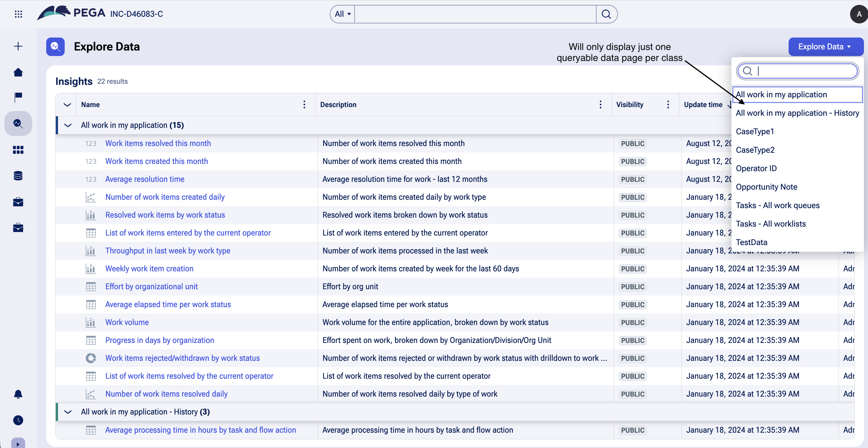The image size is (868, 448).
Task: Go to Home via sidebar house icon
Action: pos(18,72)
